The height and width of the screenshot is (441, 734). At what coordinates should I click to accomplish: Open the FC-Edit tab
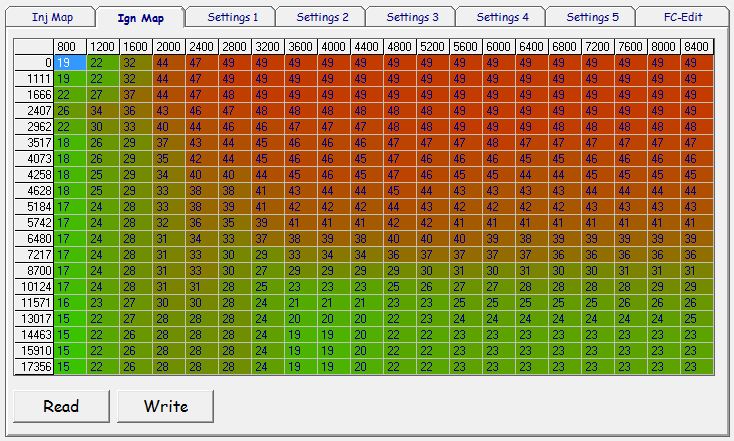(x=683, y=18)
